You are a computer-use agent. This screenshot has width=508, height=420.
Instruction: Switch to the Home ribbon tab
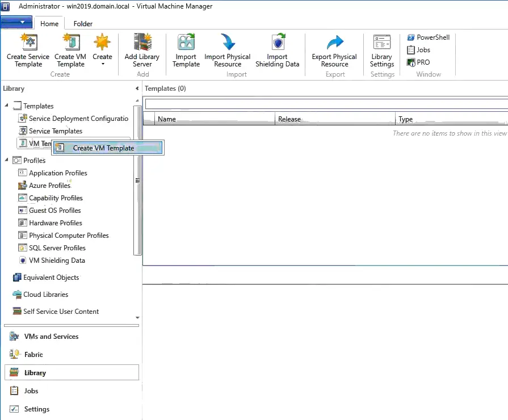[x=49, y=24]
